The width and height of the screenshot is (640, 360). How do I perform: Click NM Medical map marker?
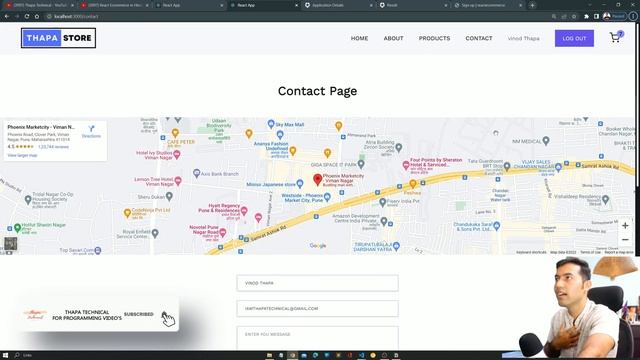click(x=546, y=141)
